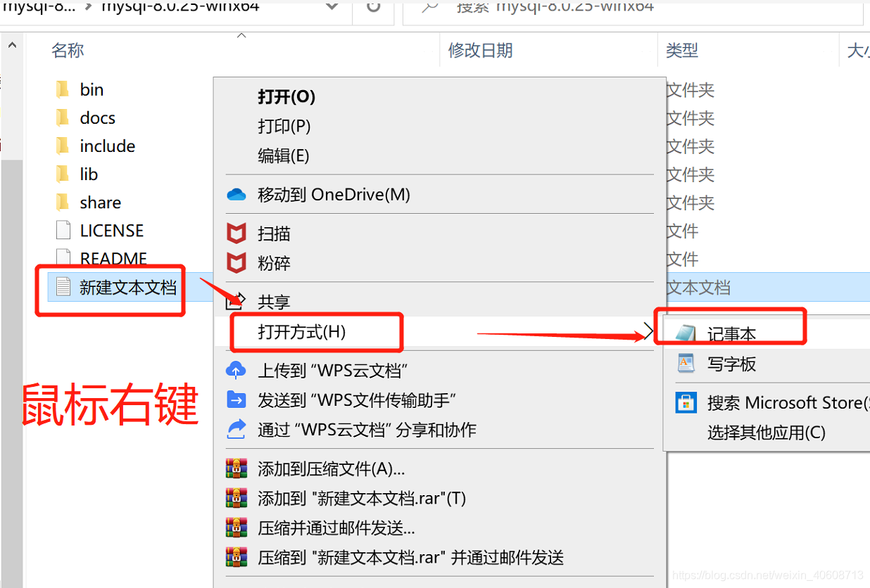Click the McAfee icon beside 扫描
This screenshot has height=588, width=870.
[237, 233]
